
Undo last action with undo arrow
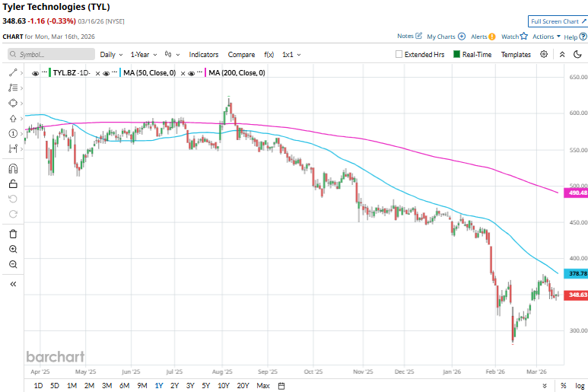click(x=13, y=199)
